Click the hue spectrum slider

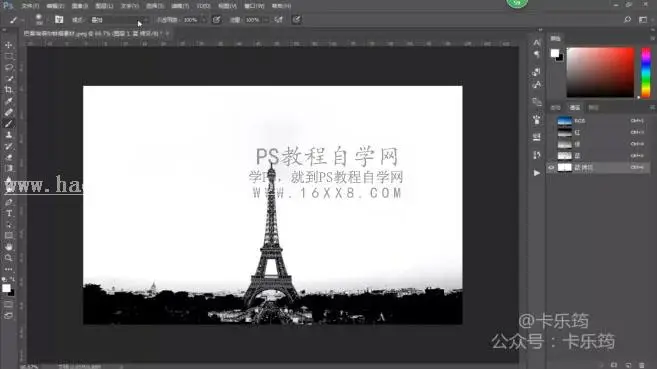(x=646, y=72)
